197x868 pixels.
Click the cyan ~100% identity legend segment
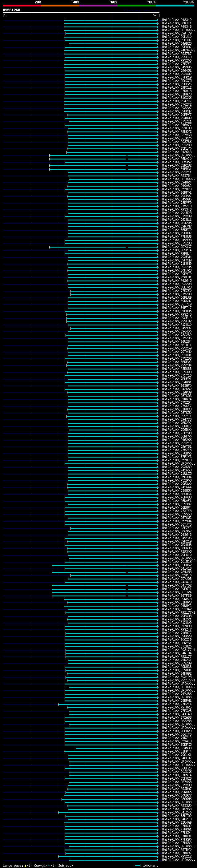pos(175,6)
